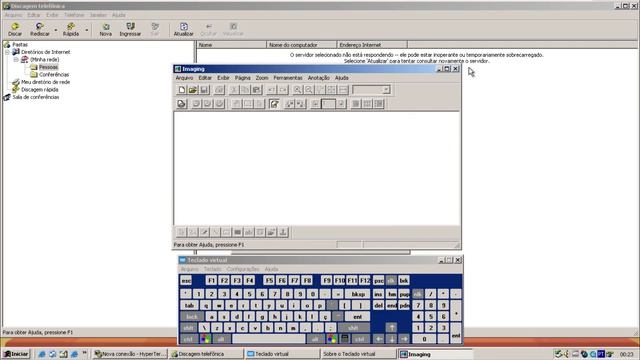Click the New blank document icon in Imaging
The image size is (640, 360).
pos(182,90)
